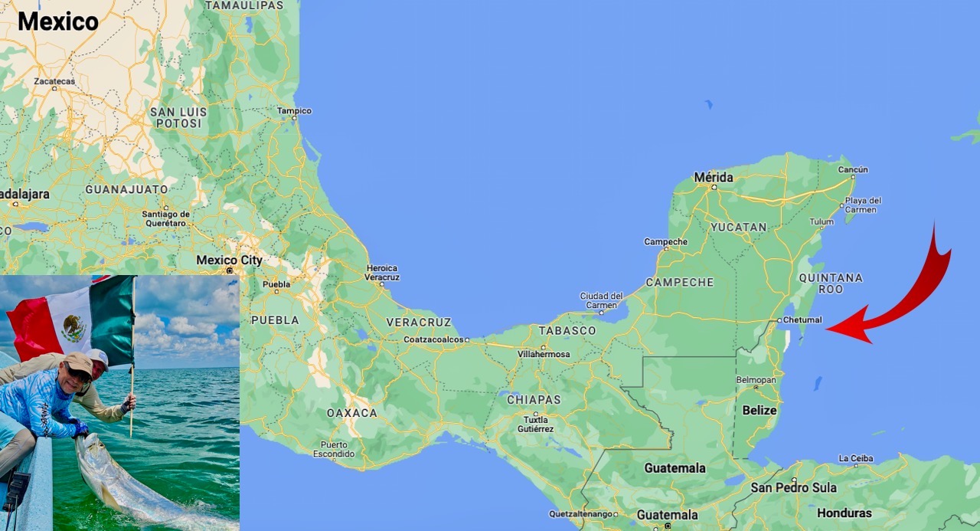Select the Zacatecas city marker
Image resolution: width=980 pixels, height=531 pixels.
click(54, 89)
